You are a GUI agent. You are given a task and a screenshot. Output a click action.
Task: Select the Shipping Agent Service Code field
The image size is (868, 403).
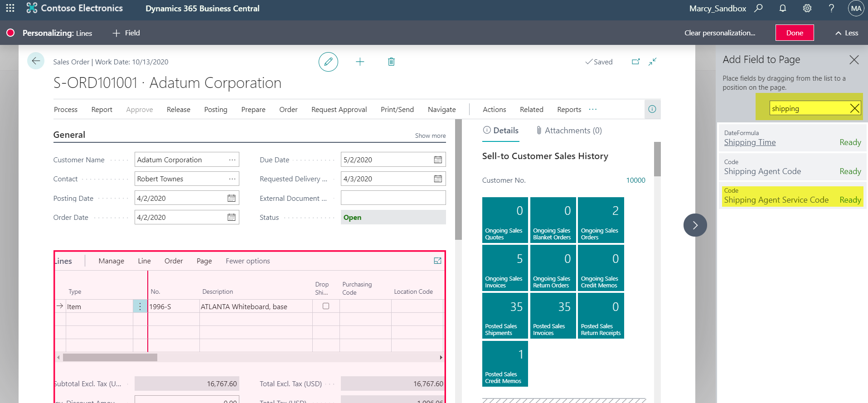792,195
